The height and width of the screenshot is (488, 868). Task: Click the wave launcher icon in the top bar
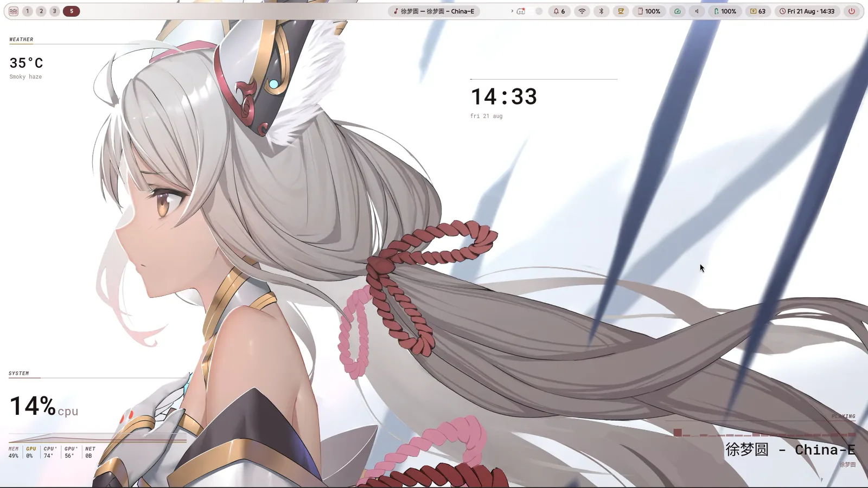(x=14, y=11)
